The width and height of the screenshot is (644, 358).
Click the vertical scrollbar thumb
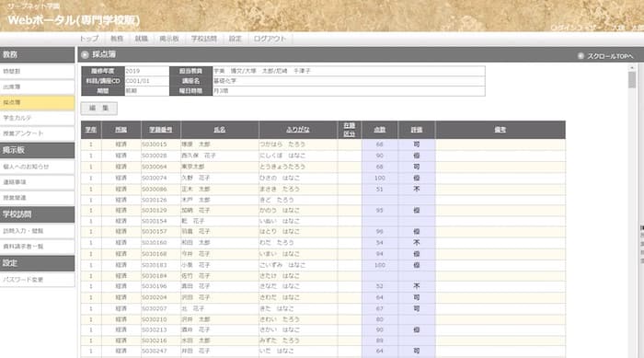pos(632,80)
